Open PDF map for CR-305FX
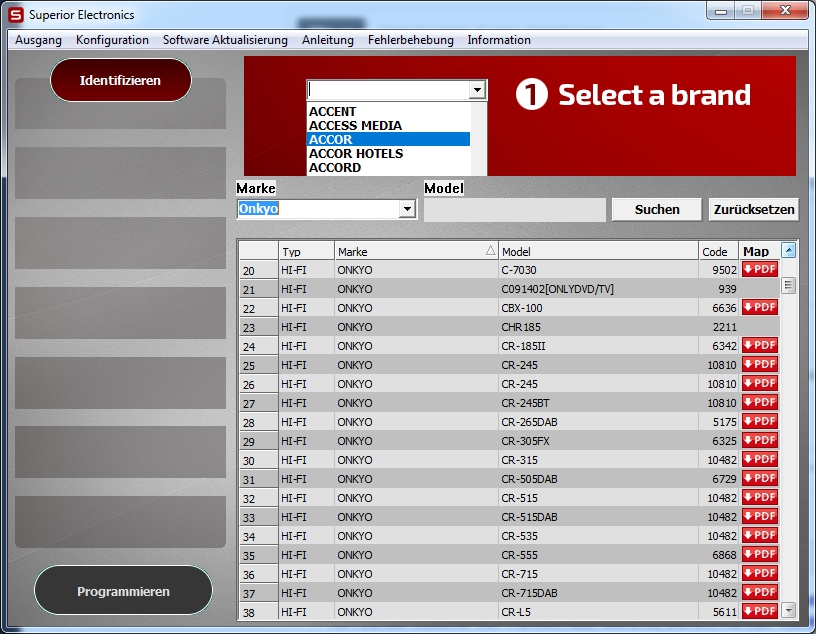The width and height of the screenshot is (816, 634). coord(759,440)
